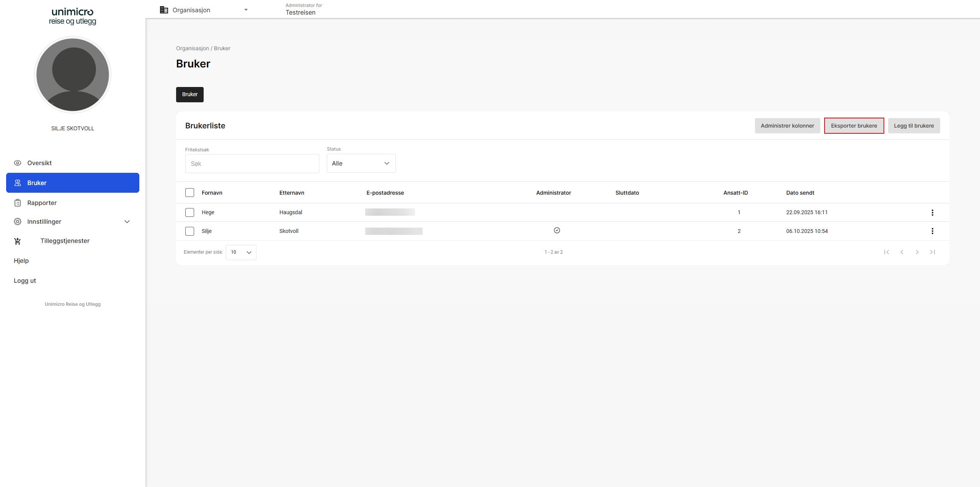Select the Bruker tab above Brukerliste
Viewport: 980px width, 487px height.
(x=189, y=95)
